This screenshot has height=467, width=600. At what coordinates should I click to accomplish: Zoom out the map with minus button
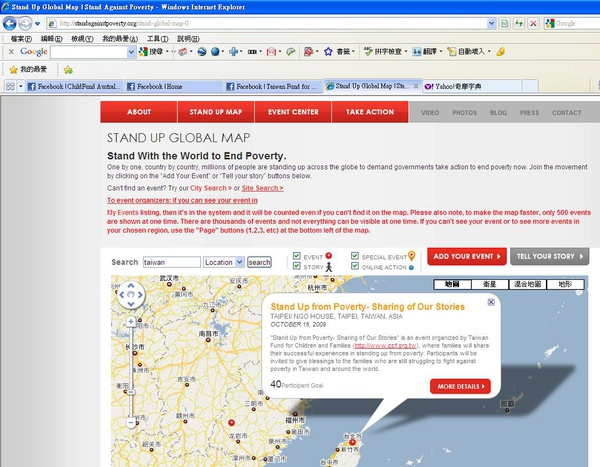[131, 423]
